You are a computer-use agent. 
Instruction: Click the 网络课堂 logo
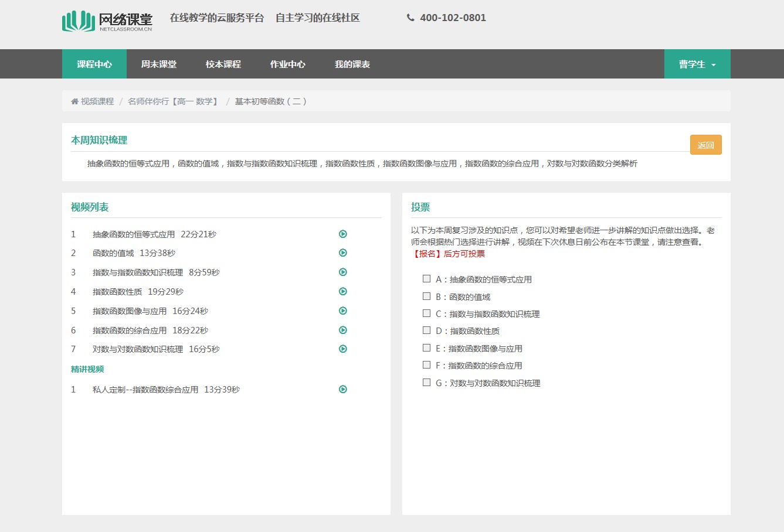click(107, 21)
